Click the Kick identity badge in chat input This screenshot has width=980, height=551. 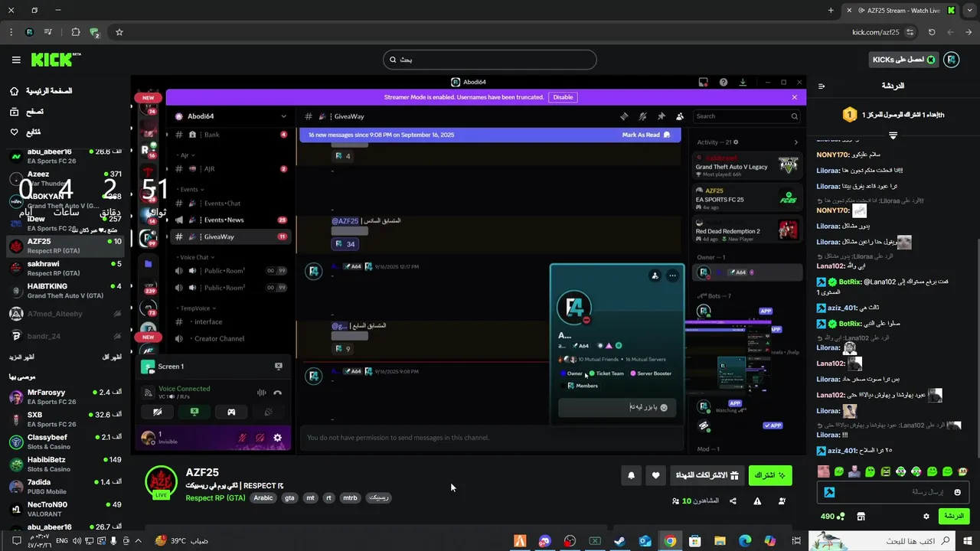(x=829, y=492)
